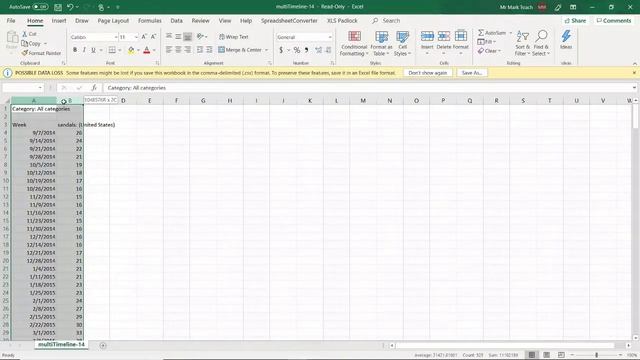
Task: Open the File tab
Action: pos(11,20)
